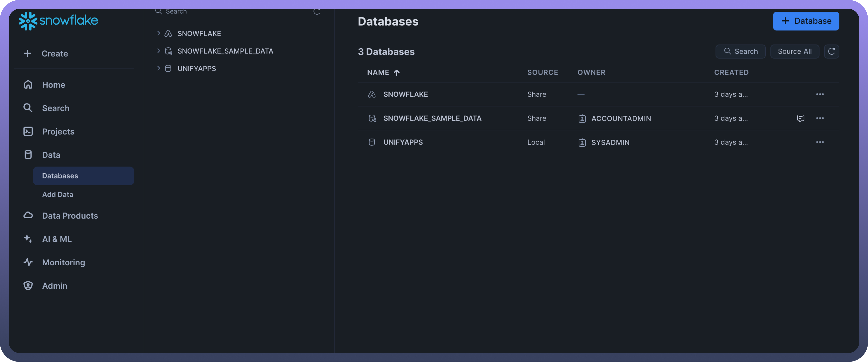Open the UNIFYAPPS database row
868x362 pixels.
click(403, 142)
